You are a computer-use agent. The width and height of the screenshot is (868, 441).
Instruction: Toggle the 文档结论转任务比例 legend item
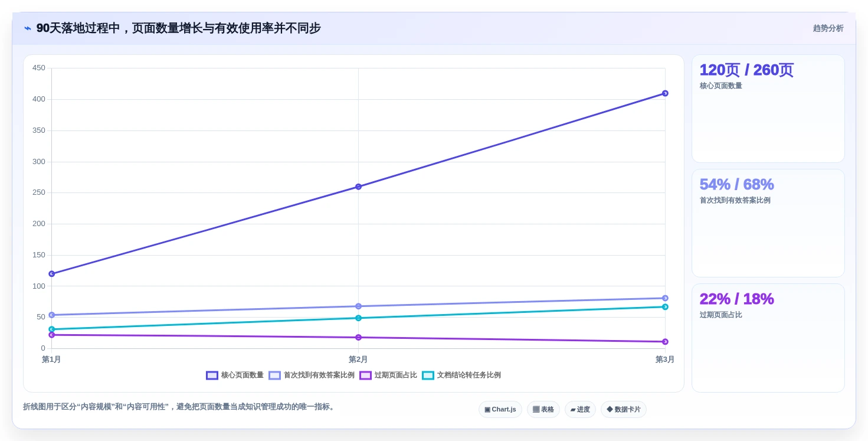461,375
